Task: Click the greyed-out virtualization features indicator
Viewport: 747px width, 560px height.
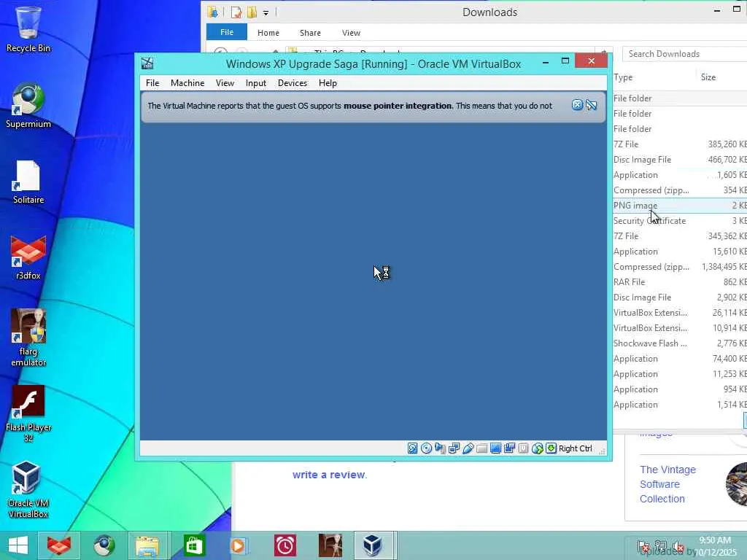Action: pos(523,448)
